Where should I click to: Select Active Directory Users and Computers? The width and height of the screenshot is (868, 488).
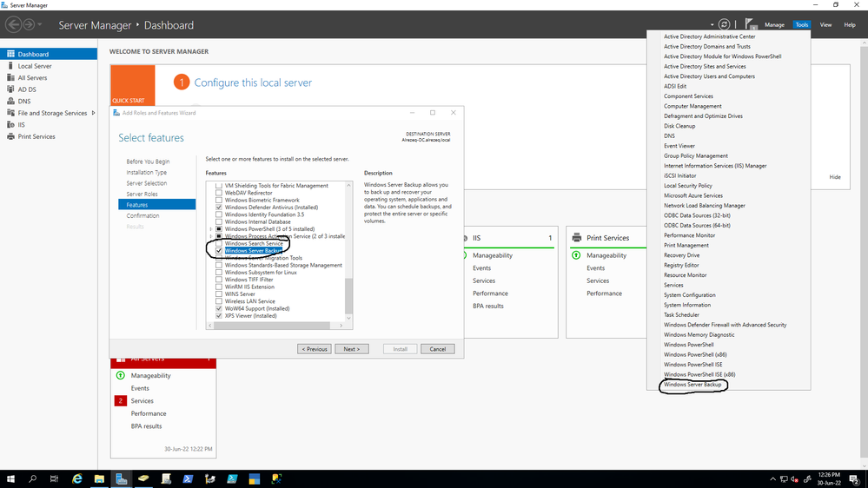point(709,76)
